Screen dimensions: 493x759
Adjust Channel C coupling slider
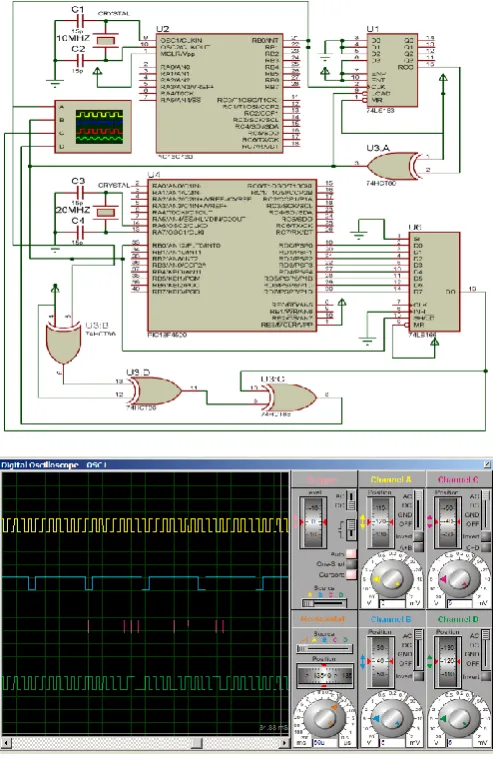pos(487,510)
